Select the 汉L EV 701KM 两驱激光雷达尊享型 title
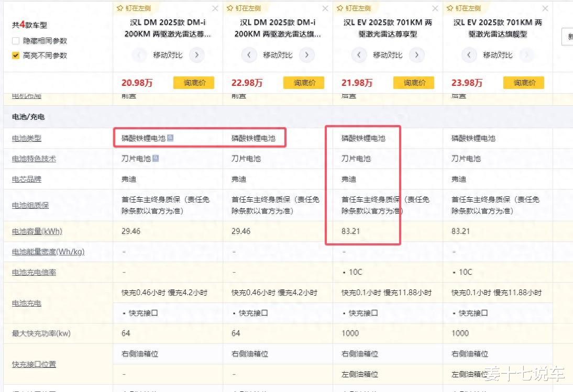This screenshot has height=392, width=573. [388, 28]
